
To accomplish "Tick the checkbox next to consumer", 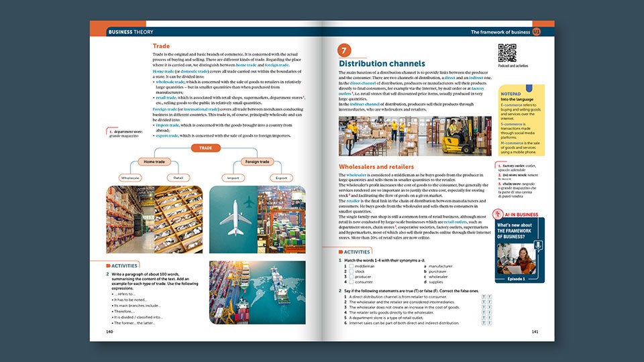I will [x=351, y=282].
